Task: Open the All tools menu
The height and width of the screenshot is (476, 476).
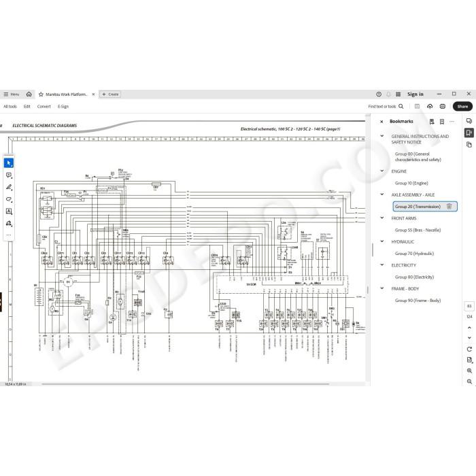Action: (10, 106)
